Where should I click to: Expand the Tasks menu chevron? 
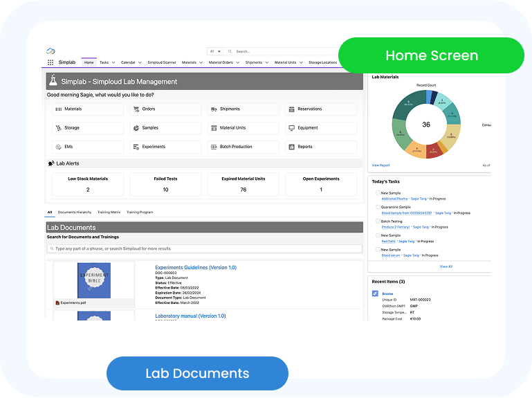click(113, 62)
